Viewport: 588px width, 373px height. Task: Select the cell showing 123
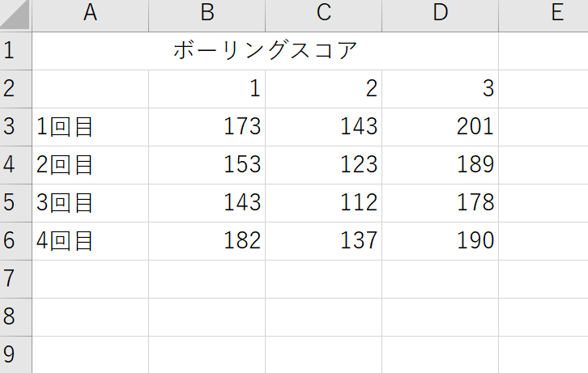[x=324, y=165]
